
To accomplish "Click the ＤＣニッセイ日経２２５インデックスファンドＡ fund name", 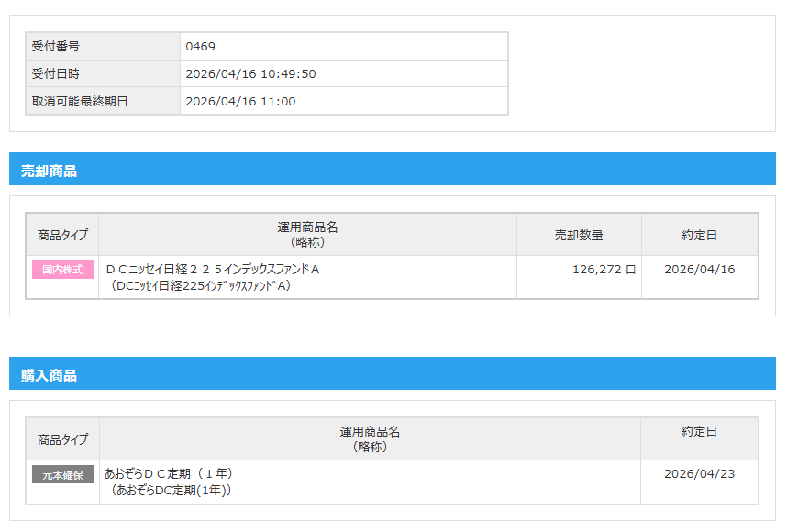I will [212, 270].
